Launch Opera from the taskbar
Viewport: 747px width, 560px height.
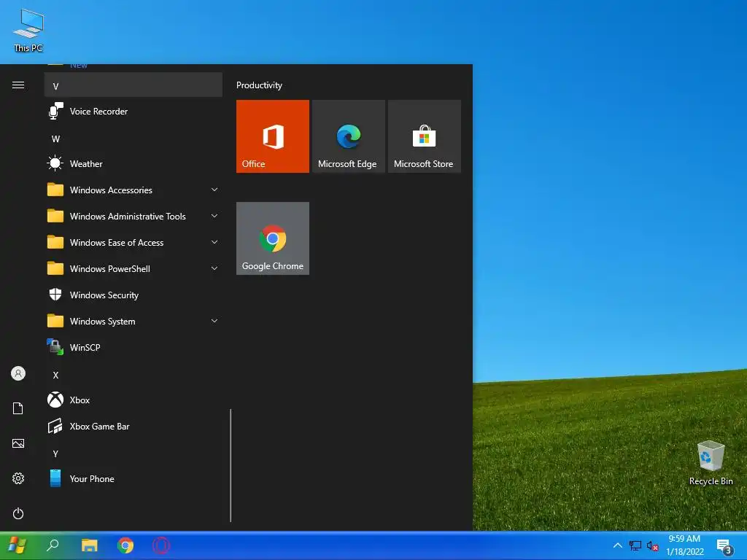click(x=161, y=545)
